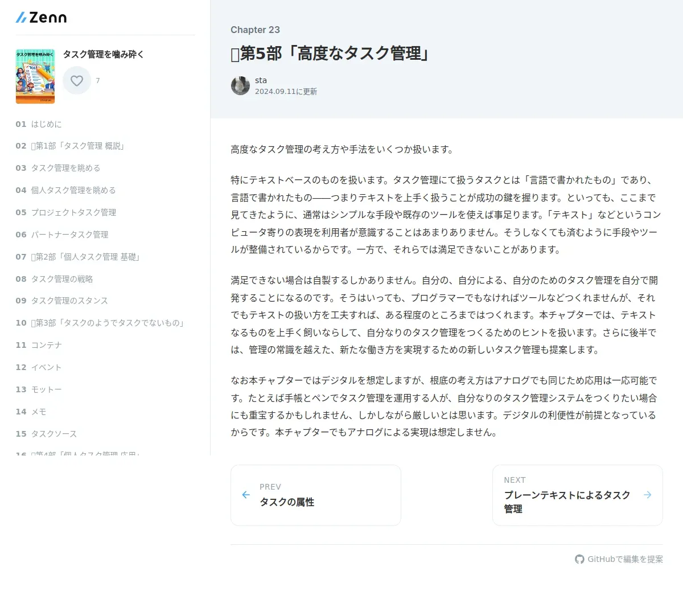Go to chapter 05 プロジェクトタスク管理
Screen dimensions: 683x616
(x=66, y=212)
